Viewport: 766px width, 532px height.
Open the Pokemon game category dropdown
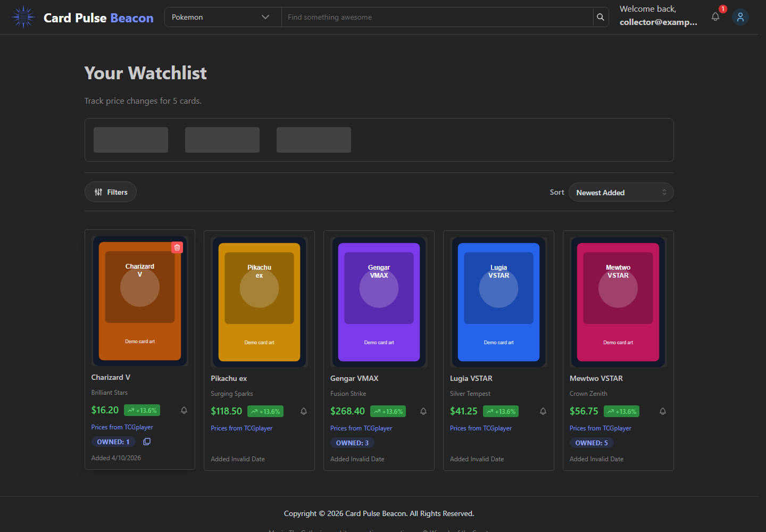223,17
